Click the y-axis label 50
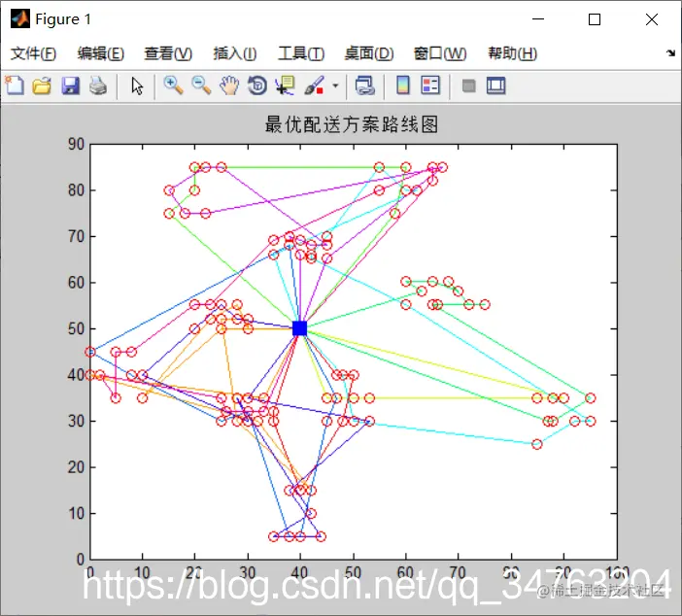The image size is (682, 616). [76, 328]
